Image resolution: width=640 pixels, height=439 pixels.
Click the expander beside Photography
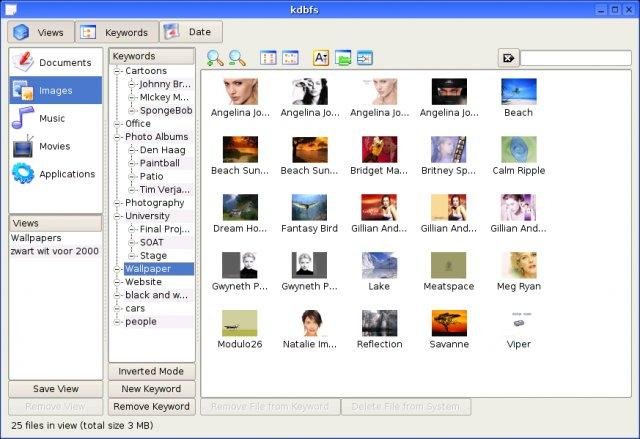(118, 203)
